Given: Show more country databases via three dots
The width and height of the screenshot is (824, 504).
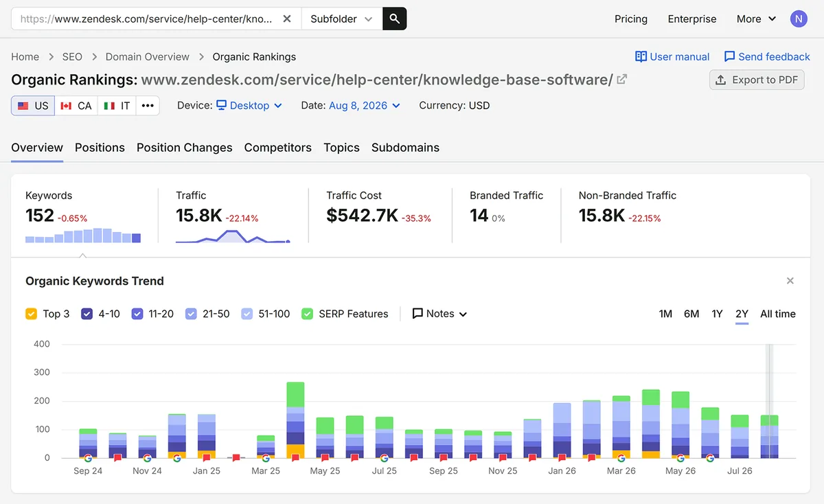Looking at the screenshot, I should coord(148,106).
